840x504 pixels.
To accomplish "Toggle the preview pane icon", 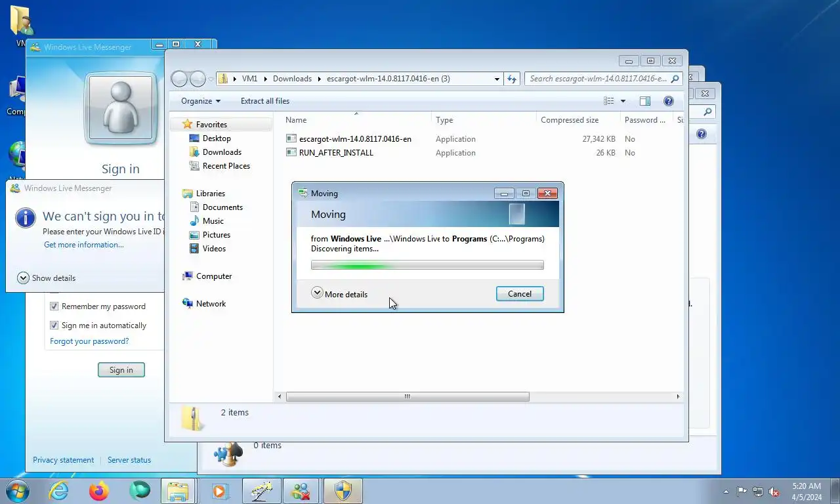I will tap(645, 101).
